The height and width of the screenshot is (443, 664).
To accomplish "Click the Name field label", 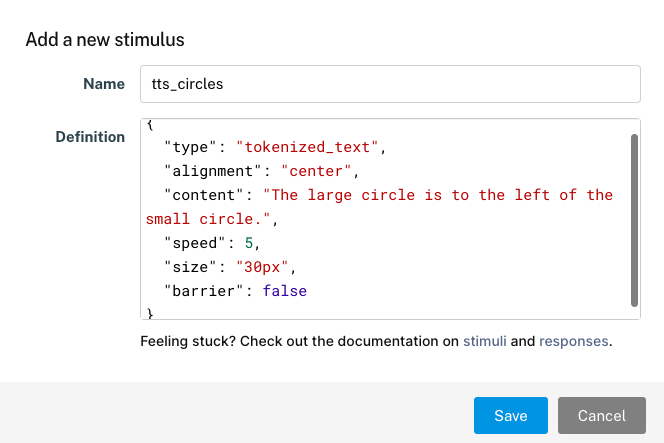I will [104, 84].
